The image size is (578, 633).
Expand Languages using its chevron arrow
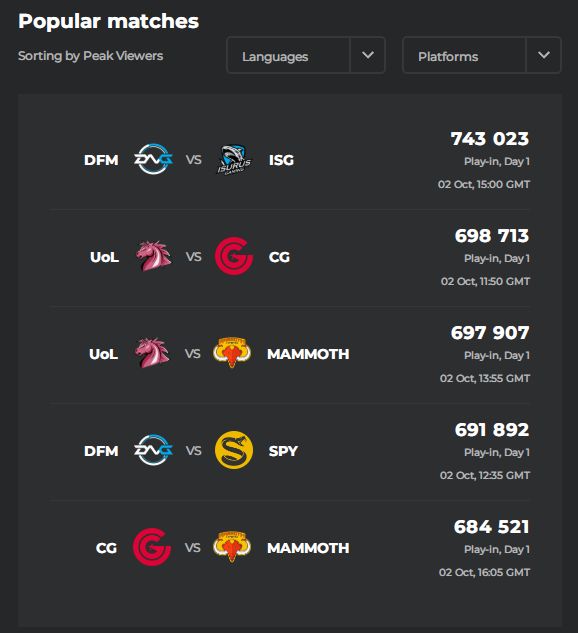pos(368,55)
